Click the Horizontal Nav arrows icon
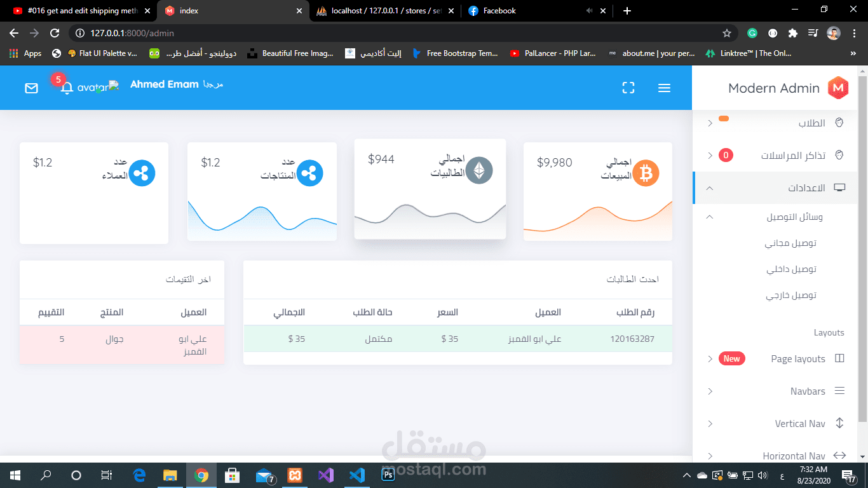 click(839, 456)
